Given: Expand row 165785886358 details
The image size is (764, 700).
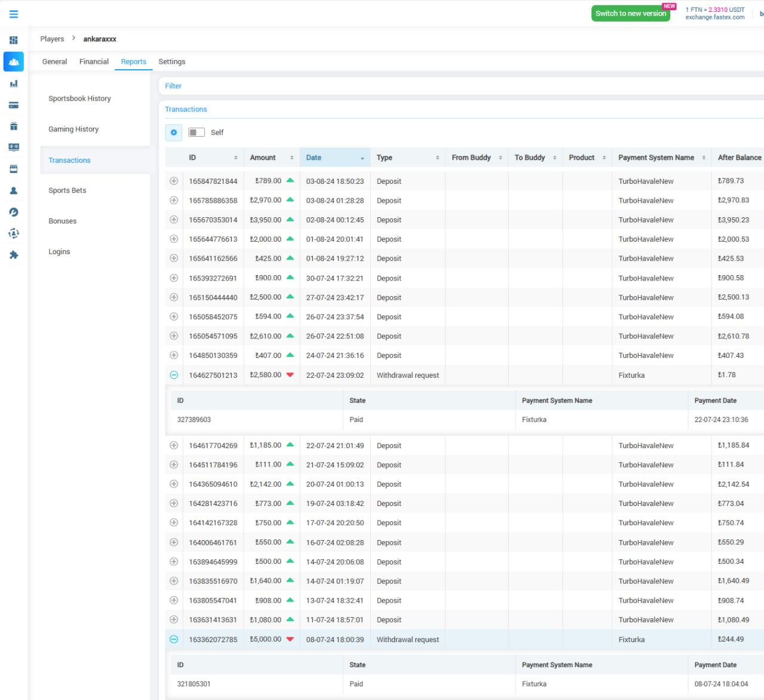Looking at the screenshot, I should point(174,200).
